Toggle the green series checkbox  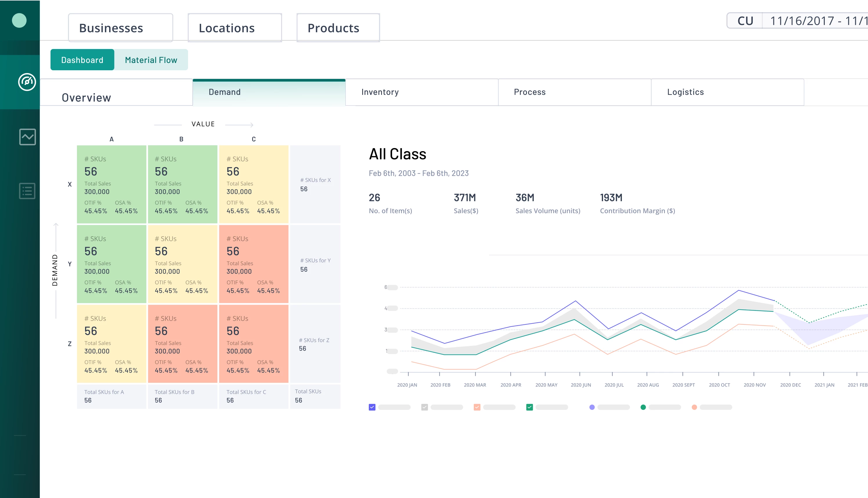pos(529,407)
